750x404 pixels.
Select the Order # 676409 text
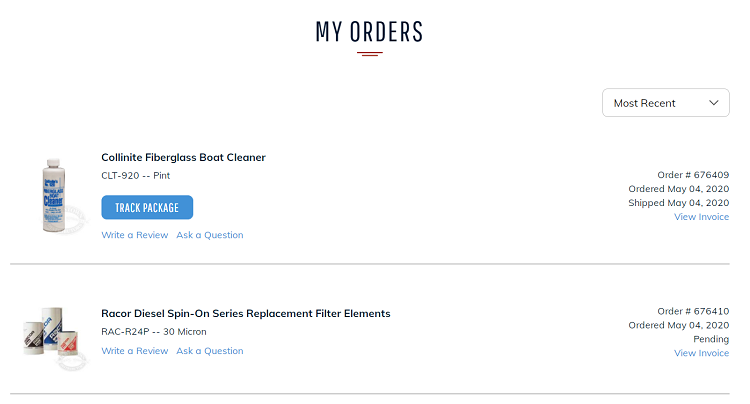[x=693, y=175]
